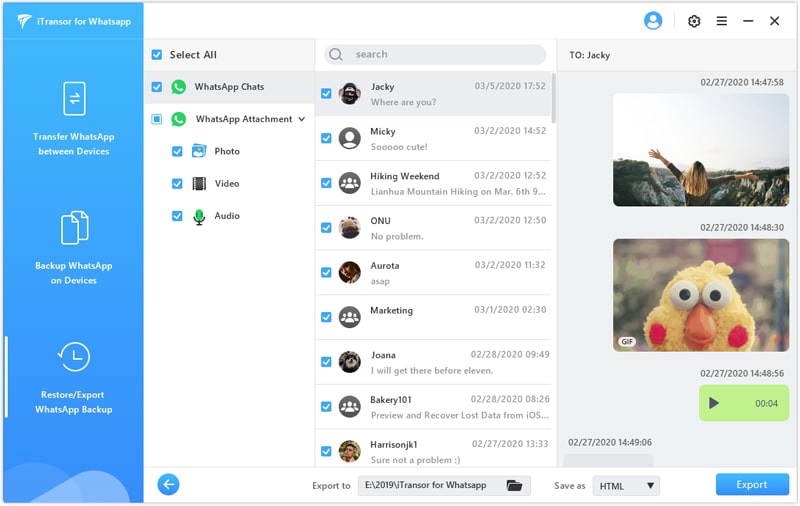Select 'Sure not a problem :)' preview
Viewport: 800px width, 506px height.
tap(415, 460)
